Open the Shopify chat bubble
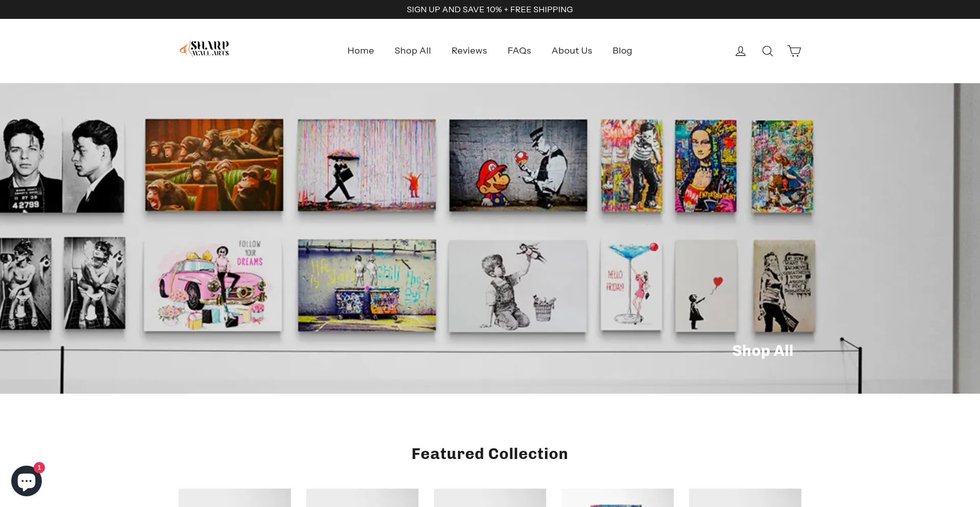980x507 pixels. point(27,480)
